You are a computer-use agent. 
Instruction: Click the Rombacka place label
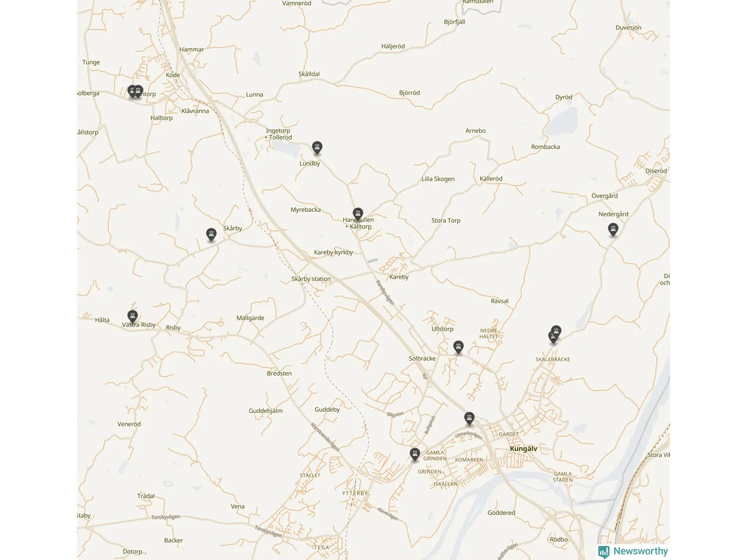click(x=545, y=147)
